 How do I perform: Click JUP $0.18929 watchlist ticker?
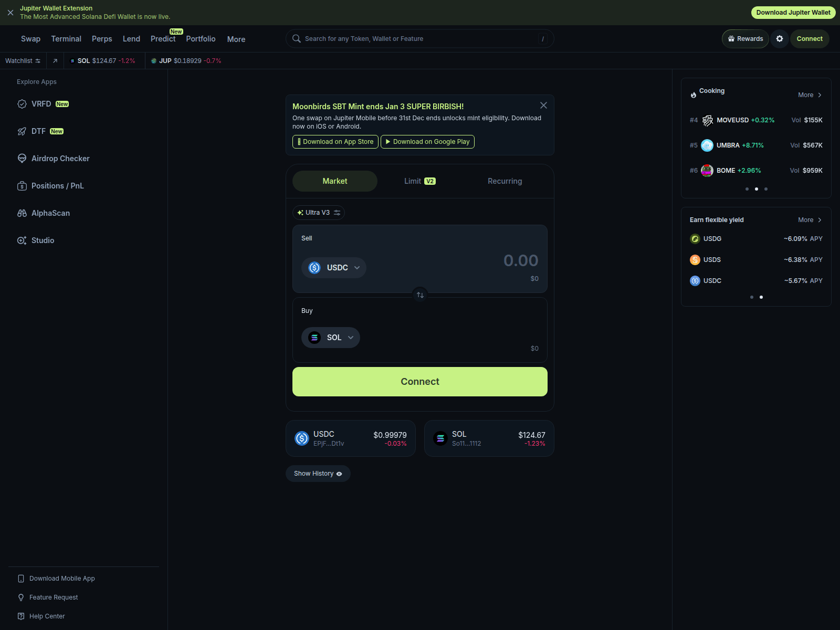tap(186, 61)
